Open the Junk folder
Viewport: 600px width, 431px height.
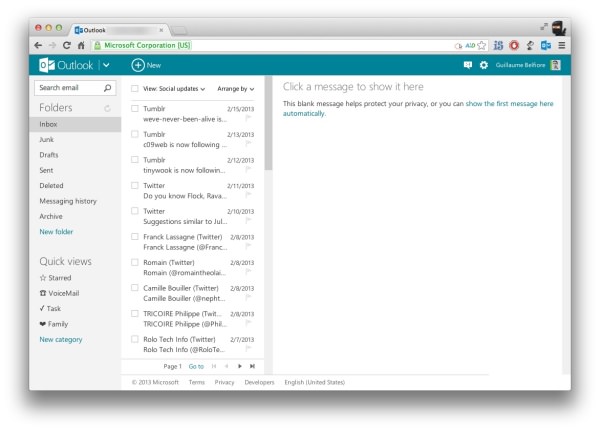(x=46, y=140)
